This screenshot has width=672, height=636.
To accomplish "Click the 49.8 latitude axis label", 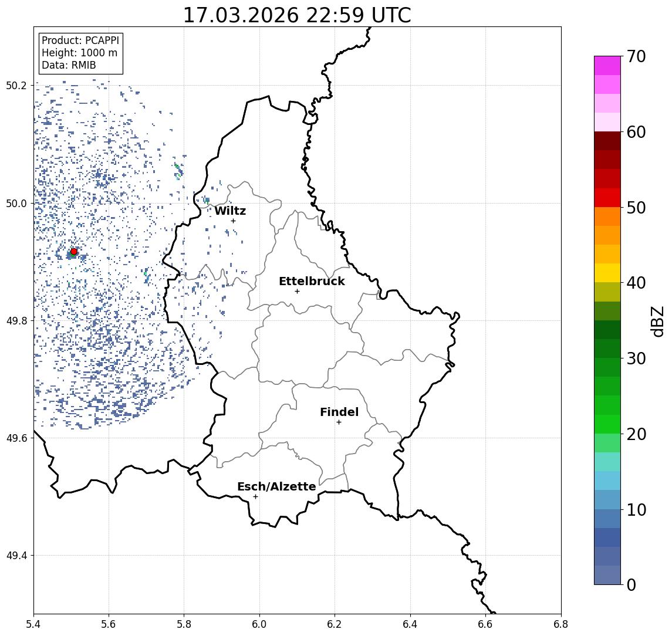I will click(16, 320).
